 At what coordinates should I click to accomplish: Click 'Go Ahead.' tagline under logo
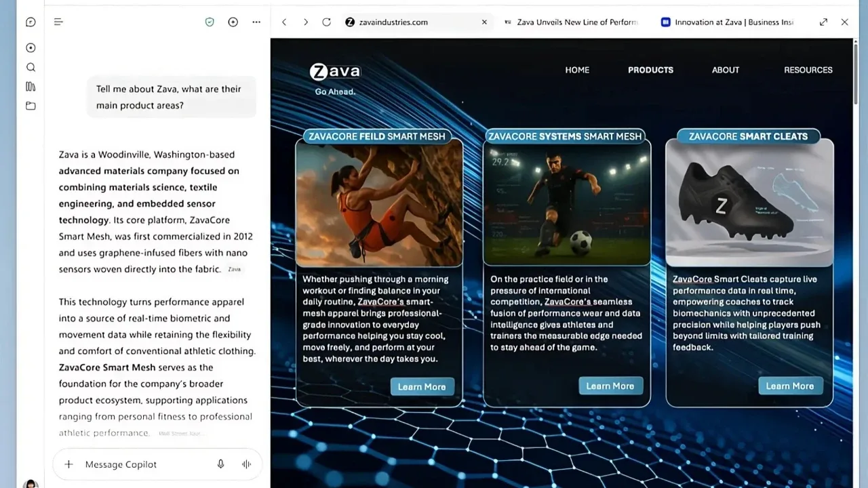click(x=335, y=91)
